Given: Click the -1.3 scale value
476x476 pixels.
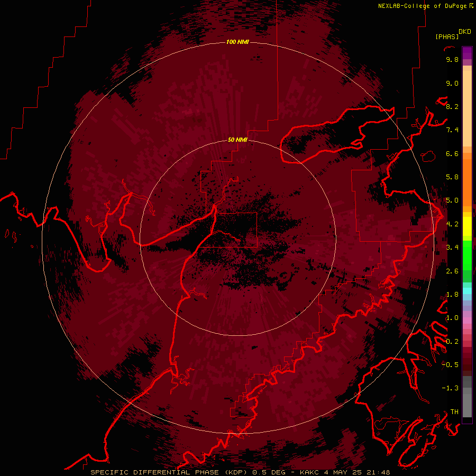Looking at the screenshot, I should [450, 388].
